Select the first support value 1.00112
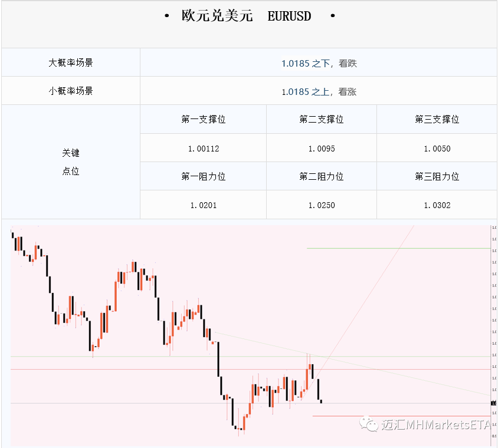This screenshot has width=498, height=448. point(204,149)
